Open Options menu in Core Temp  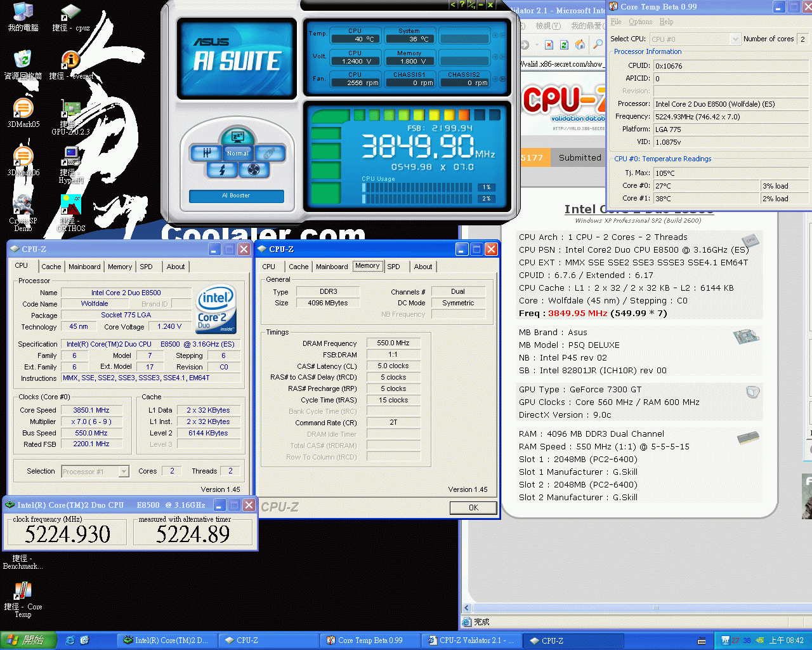click(641, 22)
